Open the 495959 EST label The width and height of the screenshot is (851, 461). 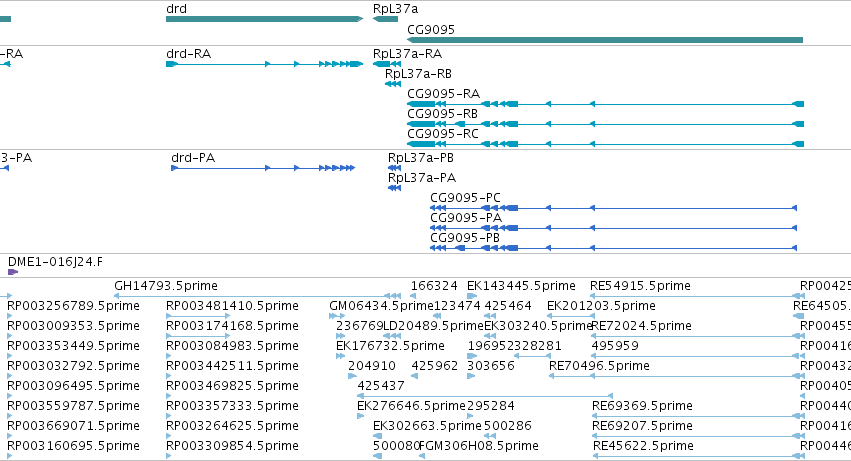pyautogui.click(x=615, y=346)
